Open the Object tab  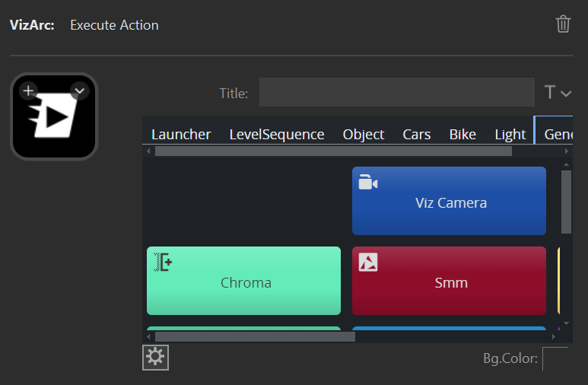point(364,135)
